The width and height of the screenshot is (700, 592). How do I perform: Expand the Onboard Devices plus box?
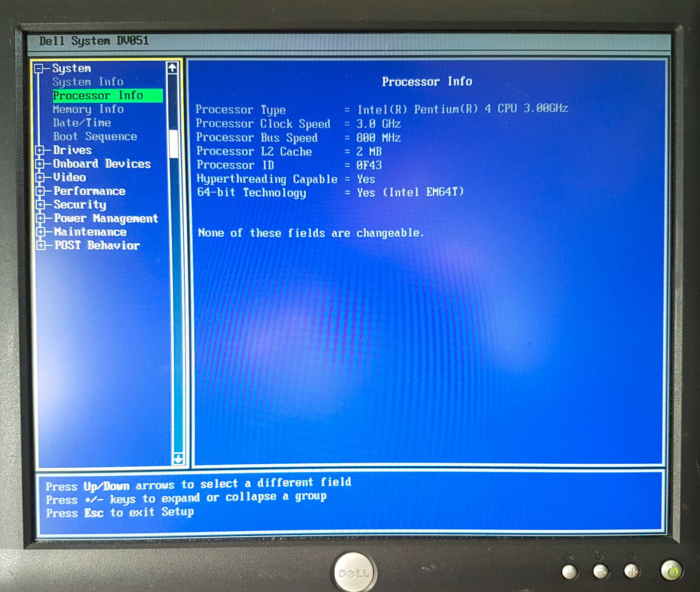[40, 164]
